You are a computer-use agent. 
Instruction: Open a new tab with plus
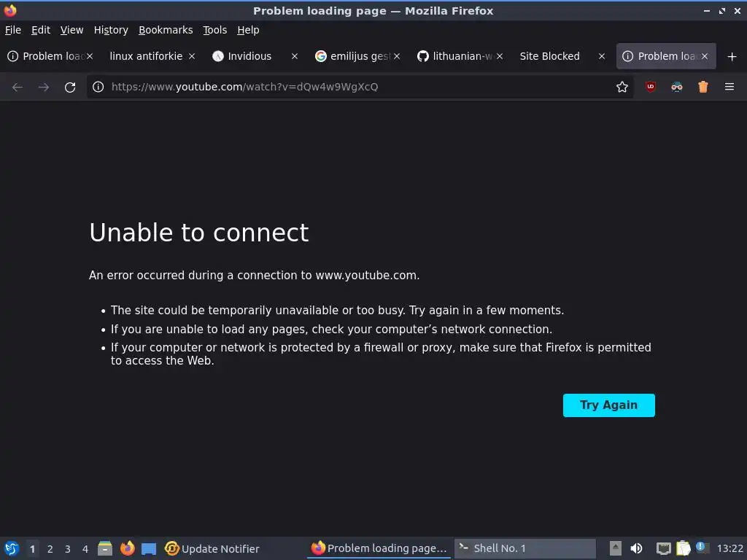tap(732, 57)
